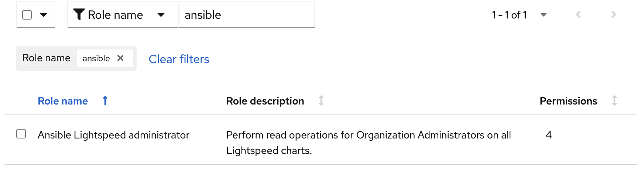Click Clear filters link

(179, 59)
